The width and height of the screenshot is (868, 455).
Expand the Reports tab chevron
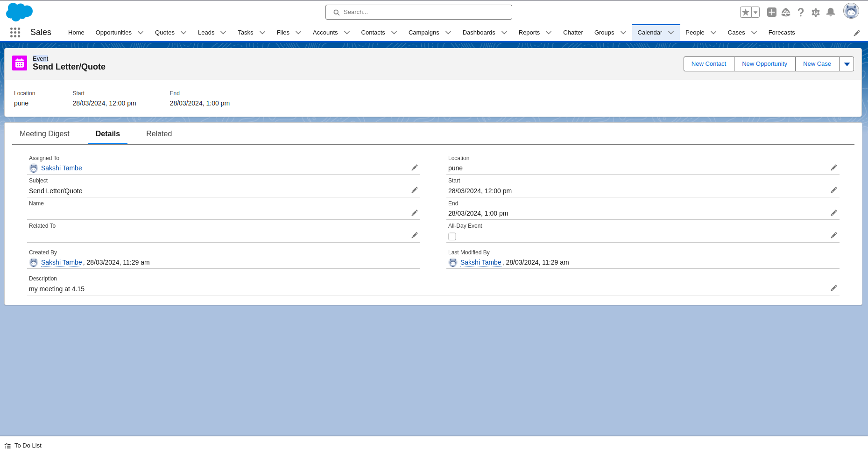[549, 33]
